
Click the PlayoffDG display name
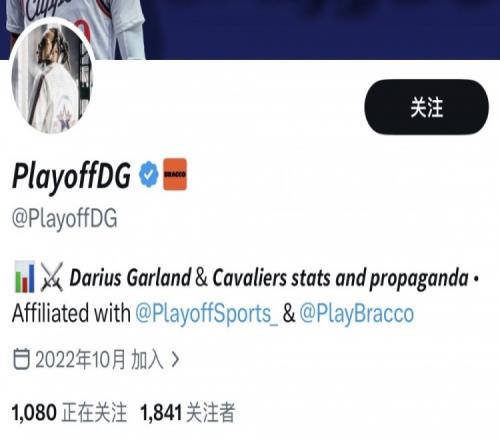[71, 176]
